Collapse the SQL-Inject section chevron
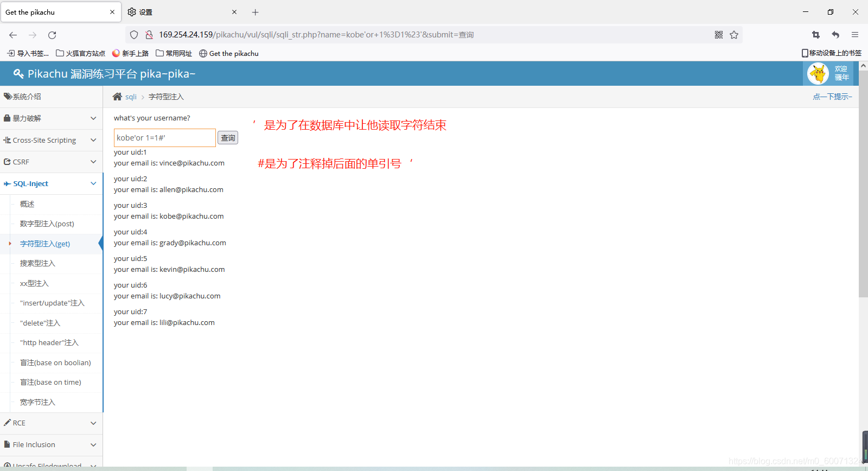 93,183
